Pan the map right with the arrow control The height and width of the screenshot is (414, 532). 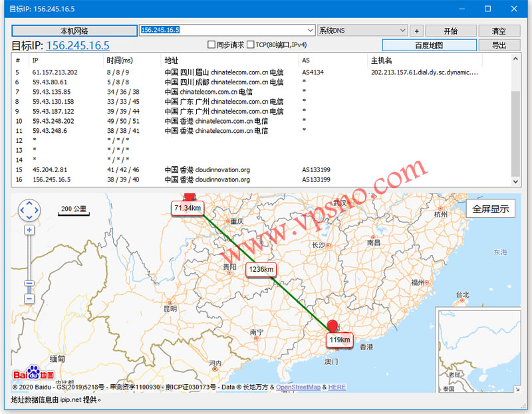[x=37, y=211]
